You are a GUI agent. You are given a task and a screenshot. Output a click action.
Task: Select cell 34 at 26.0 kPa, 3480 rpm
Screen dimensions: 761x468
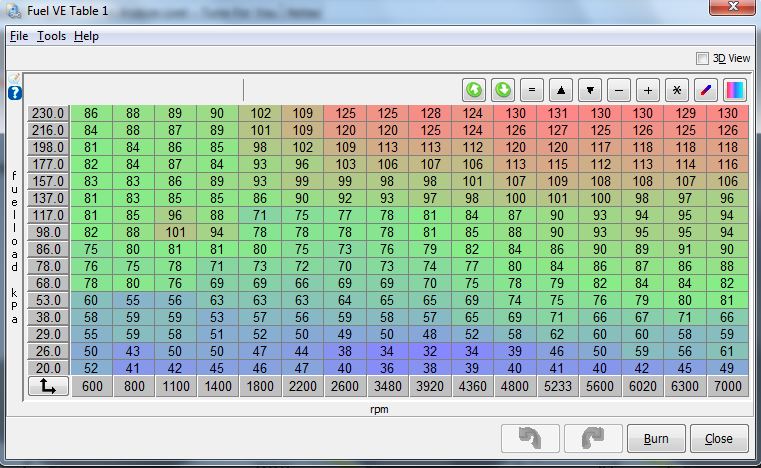[388, 351]
